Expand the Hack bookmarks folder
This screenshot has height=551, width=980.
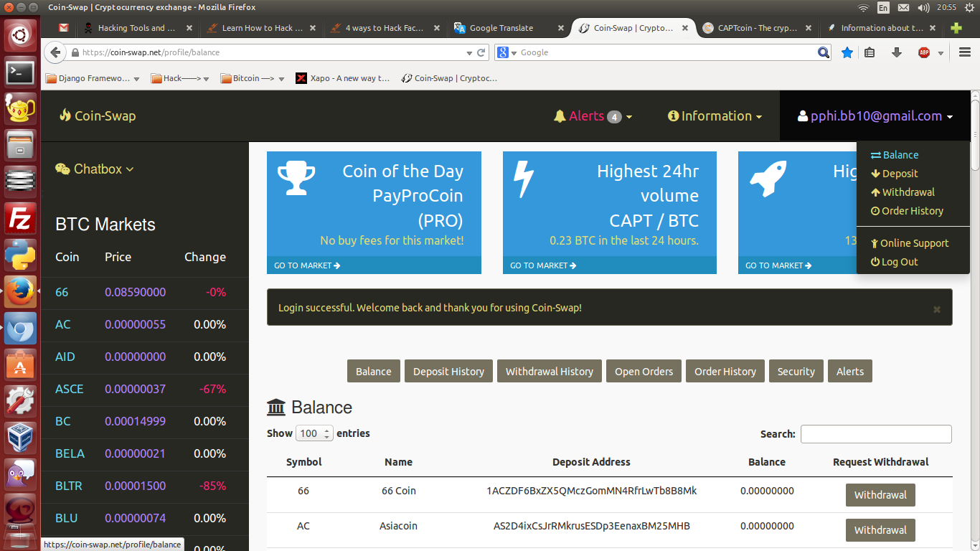[x=180, y=78]
